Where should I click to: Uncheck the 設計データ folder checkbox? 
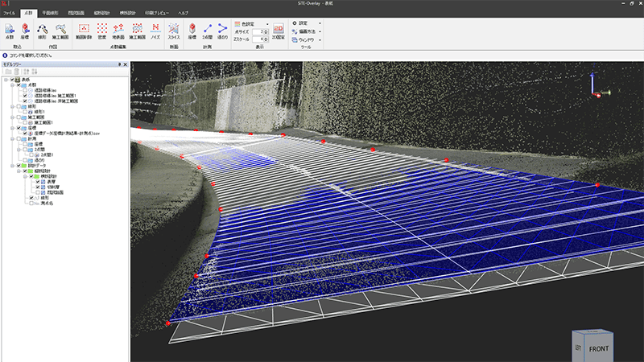pos(19,166)
